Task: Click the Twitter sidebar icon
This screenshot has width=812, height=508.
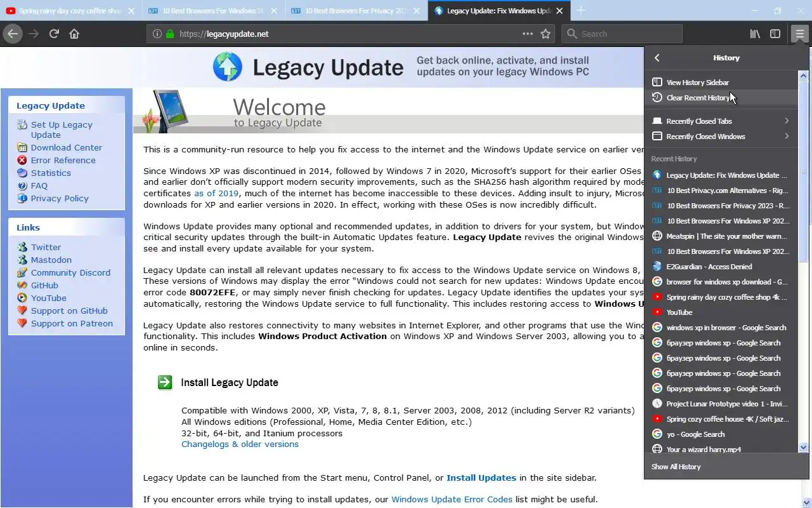Action: tap(22, 247)
